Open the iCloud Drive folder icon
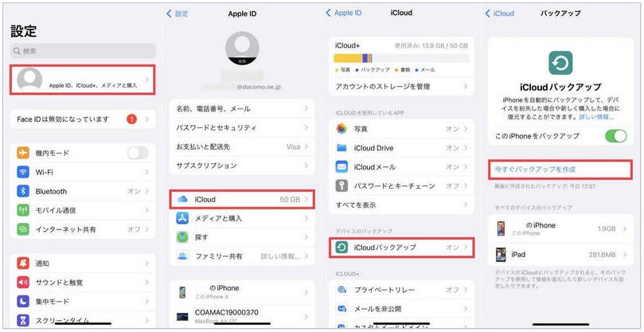This screenshot has height=332, width=644. 342,148
